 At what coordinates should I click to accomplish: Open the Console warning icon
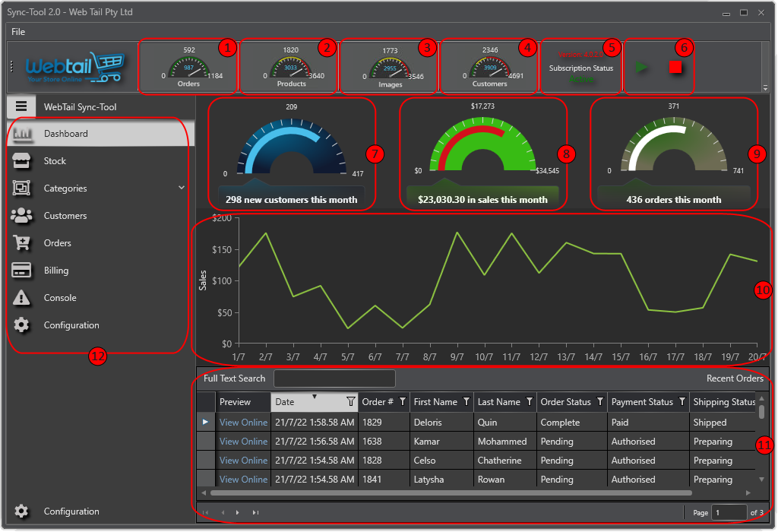pos(21,298)
